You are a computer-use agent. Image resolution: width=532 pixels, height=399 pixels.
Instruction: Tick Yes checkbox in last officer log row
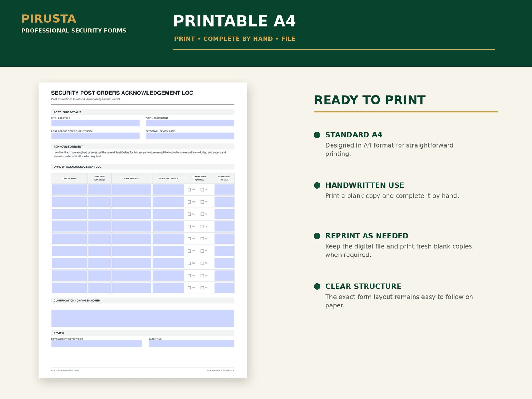tap(189, 288)
